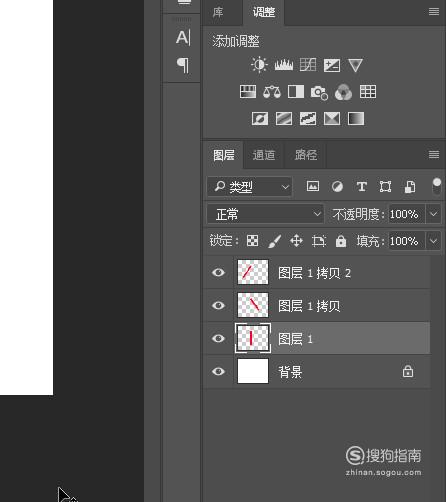Image resolution: width=446 pixels, height=502 pixels.
Task: Select the layer name 图层 1 拷贝 2
Action: [x=314, y=273]
